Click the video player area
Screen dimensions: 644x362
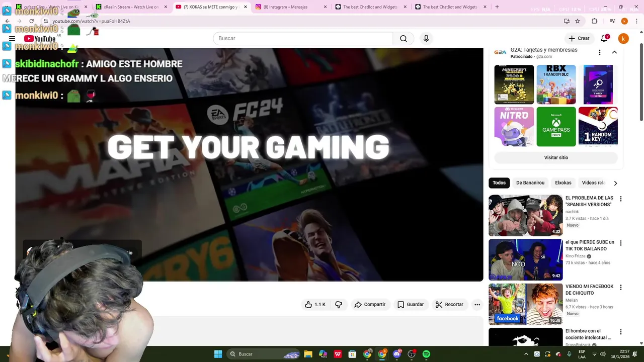coord(249,164)
